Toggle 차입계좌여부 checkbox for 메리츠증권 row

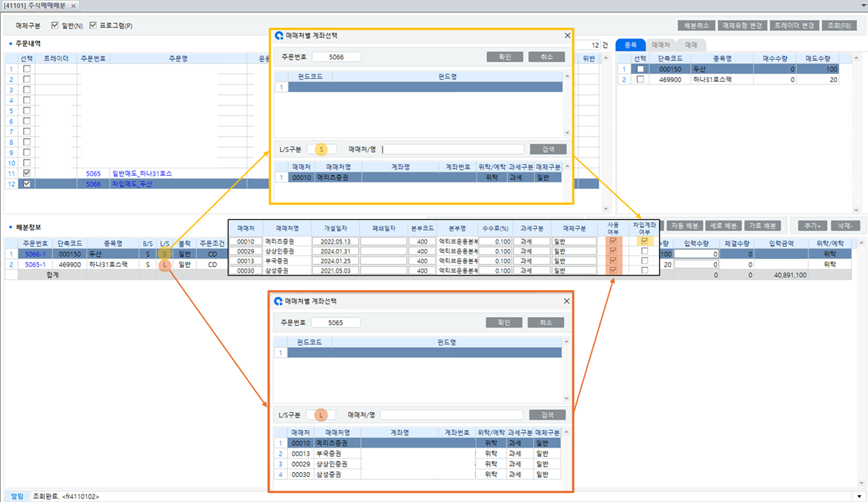(x=644, y=241)
